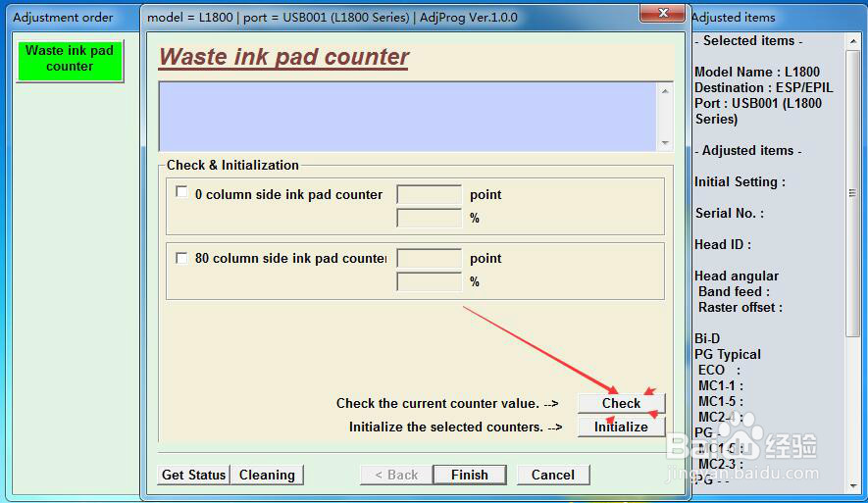The image size is (868, 503).
Task: Click the message box scroll up arrow
Action: (x=665, y=91)
